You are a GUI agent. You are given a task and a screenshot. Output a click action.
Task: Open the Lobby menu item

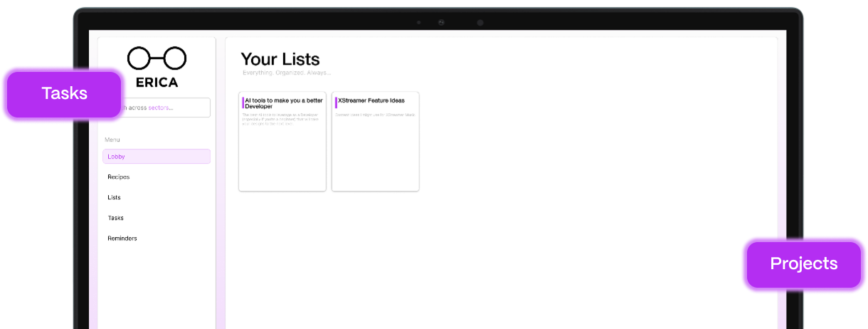[157, 156]
